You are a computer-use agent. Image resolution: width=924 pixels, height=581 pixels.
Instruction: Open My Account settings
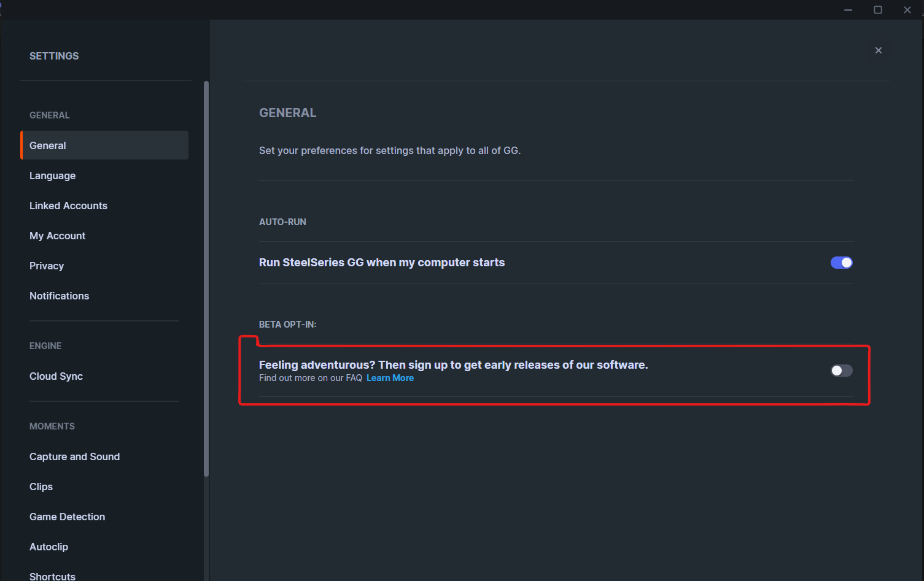tap(57, 236)
